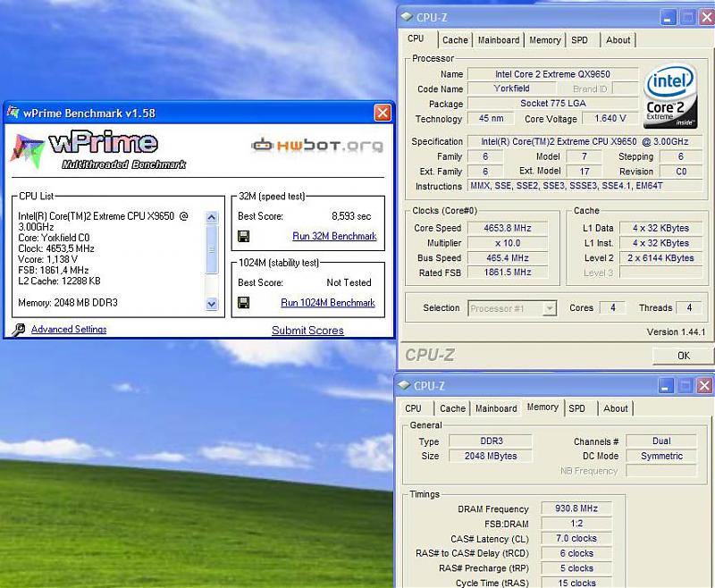Image resolution: width=715 pixels, height=588 pixels.
Task: Minimize the bottom CPU-Z window
Action: click(x=666, y=386)
